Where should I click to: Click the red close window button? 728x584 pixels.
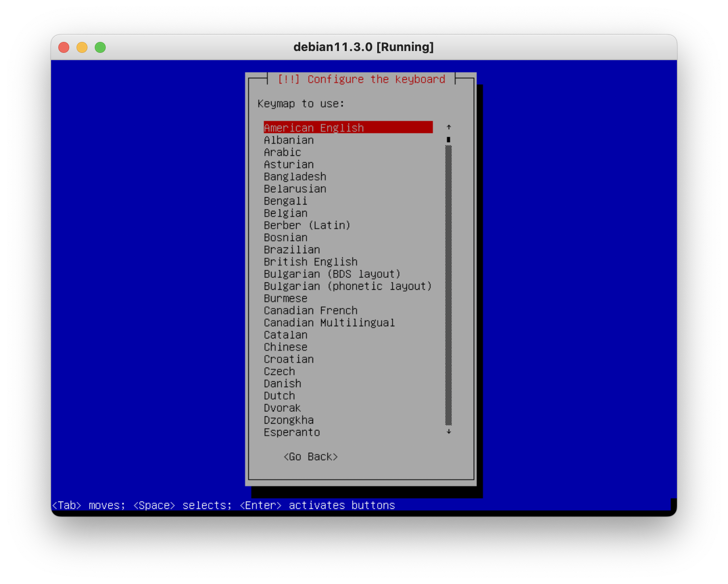tap(64, 47)
